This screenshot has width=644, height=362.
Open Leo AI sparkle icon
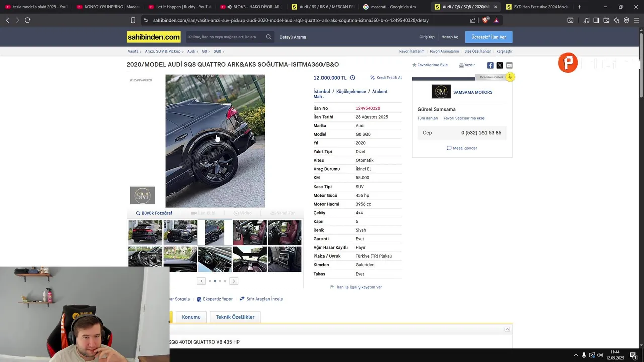point(616,20)
